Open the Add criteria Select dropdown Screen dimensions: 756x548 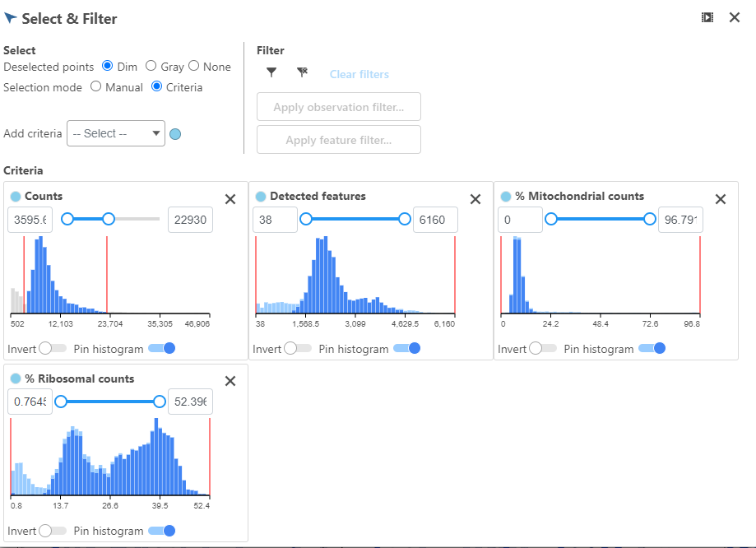[116, 133]
